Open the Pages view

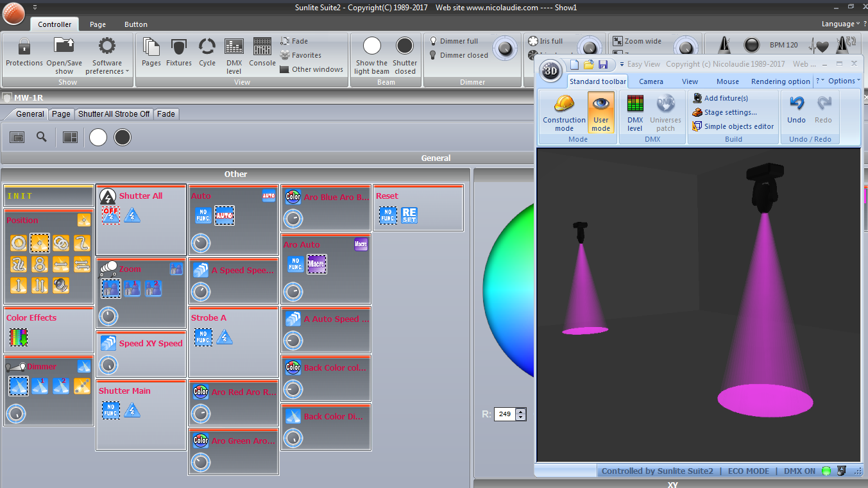pos(151,53)
